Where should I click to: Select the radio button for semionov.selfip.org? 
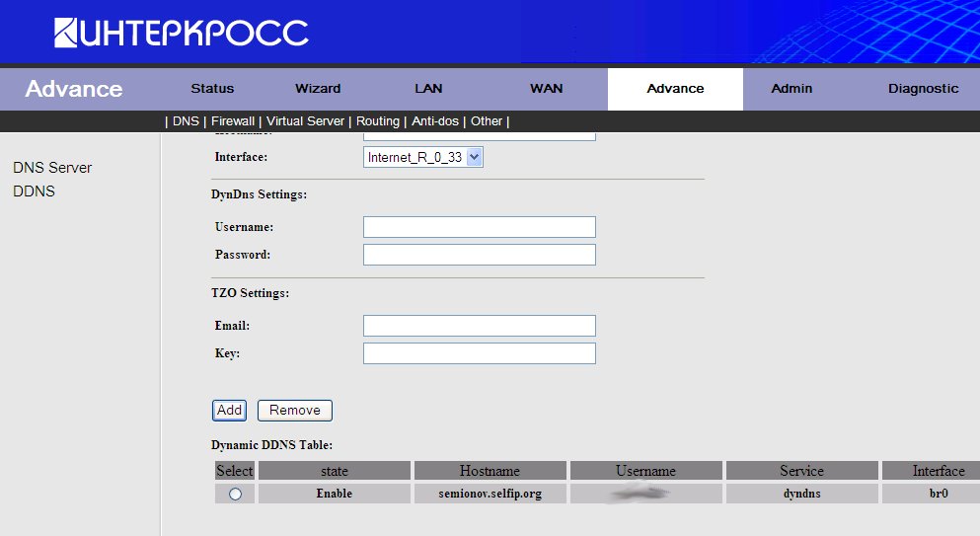[x=235, y=495]
